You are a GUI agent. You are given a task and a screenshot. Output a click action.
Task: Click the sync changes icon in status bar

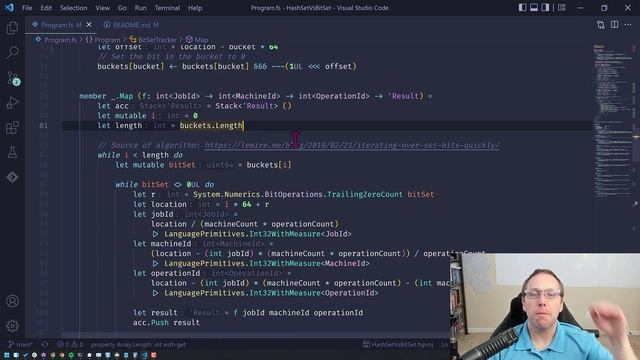tap(44, 344)
